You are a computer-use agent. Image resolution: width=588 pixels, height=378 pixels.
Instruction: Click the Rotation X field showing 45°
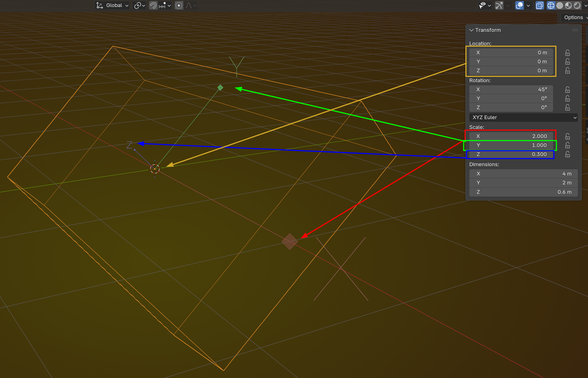coord(511,90)
